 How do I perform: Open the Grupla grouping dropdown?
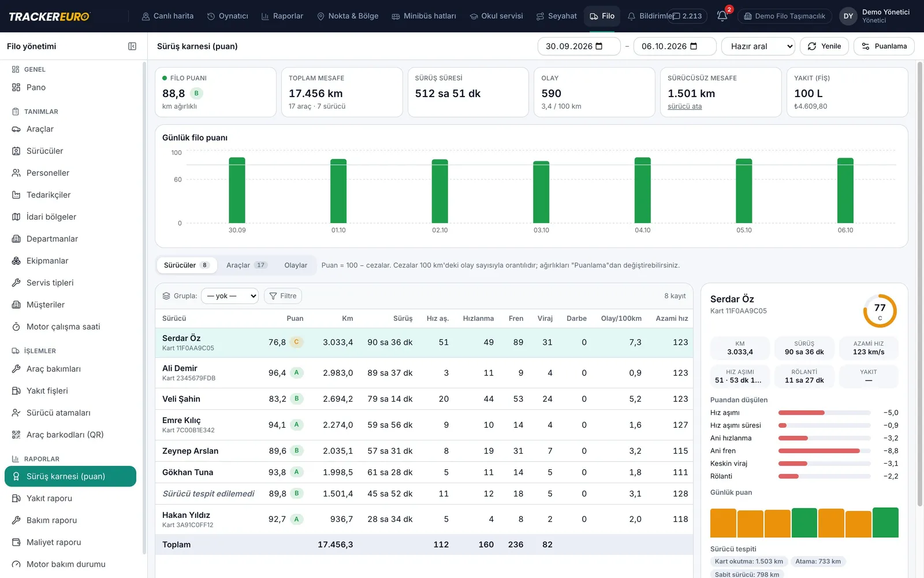click(230, 296)
